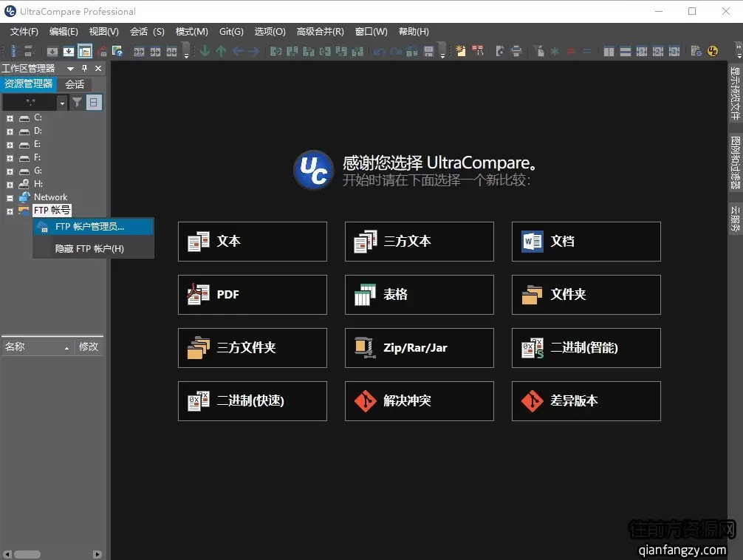Open the 文档 Word document comparison
This screenshot has width=743, height=560.
[x=586, y=242]
